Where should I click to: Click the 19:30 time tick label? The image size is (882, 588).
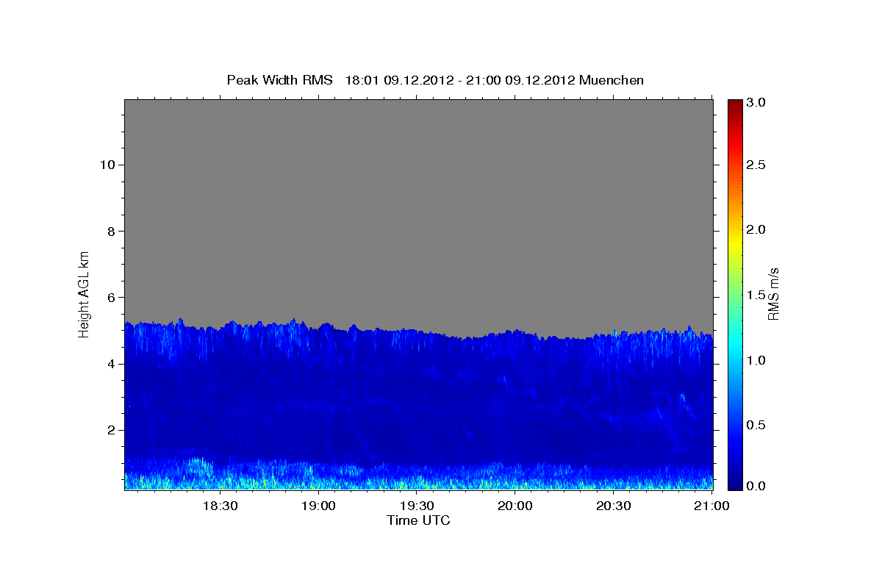[x=417, y=506]
